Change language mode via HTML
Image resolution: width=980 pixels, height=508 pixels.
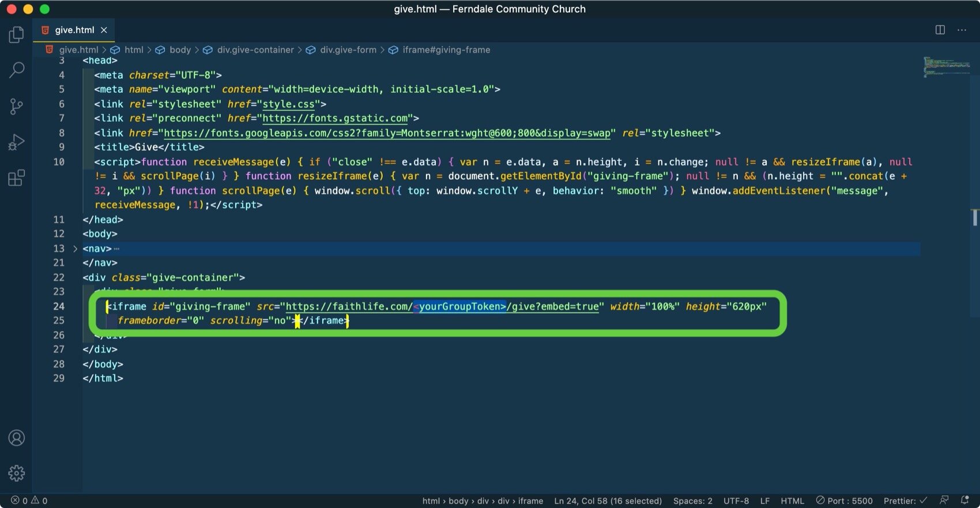coord(792,501)
